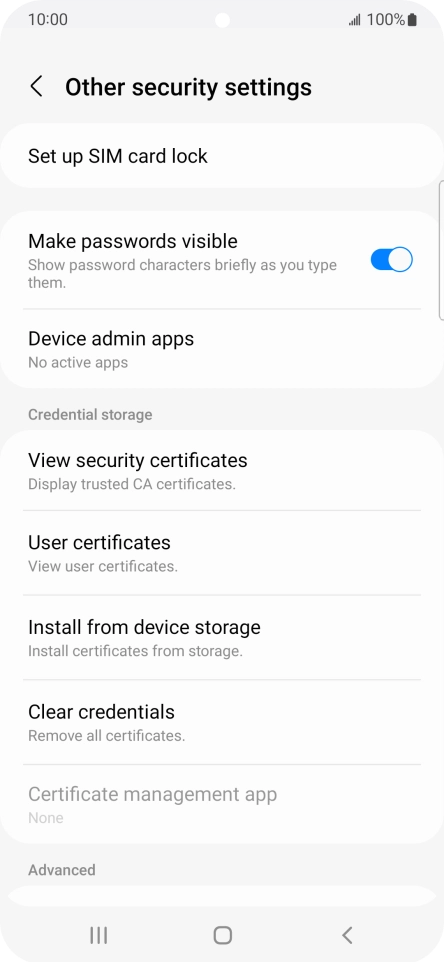Open Set up SIM card lock
The image size is (444, 962).
coord(222,156)
